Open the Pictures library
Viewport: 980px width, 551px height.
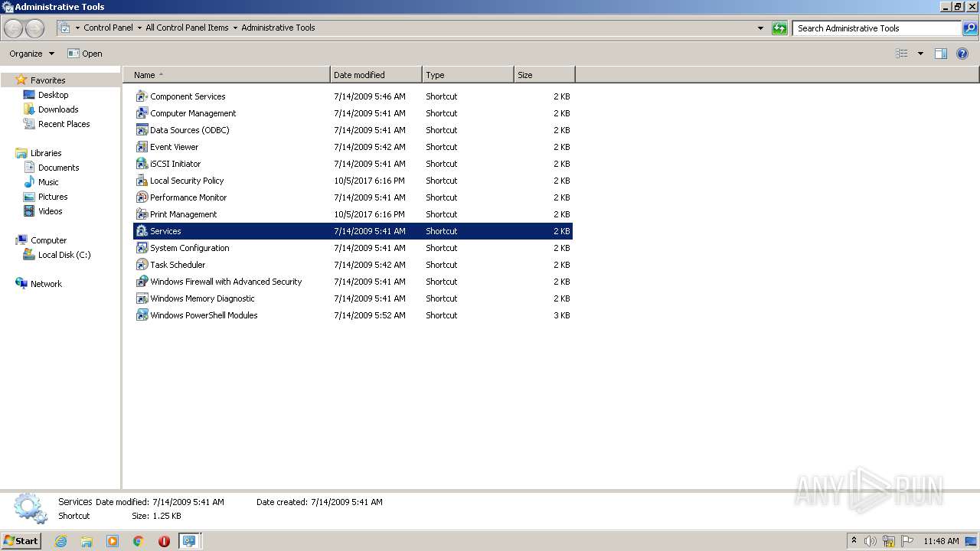point(53,197)
